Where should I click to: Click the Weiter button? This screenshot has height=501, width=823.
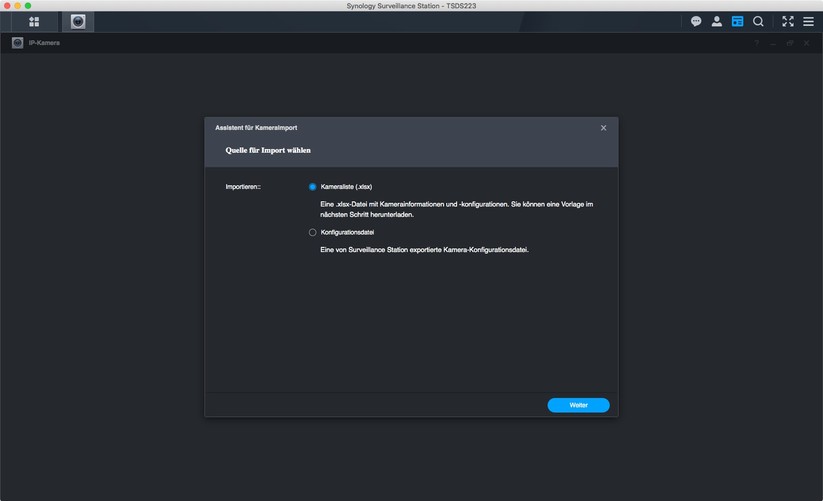click(578, 405)
